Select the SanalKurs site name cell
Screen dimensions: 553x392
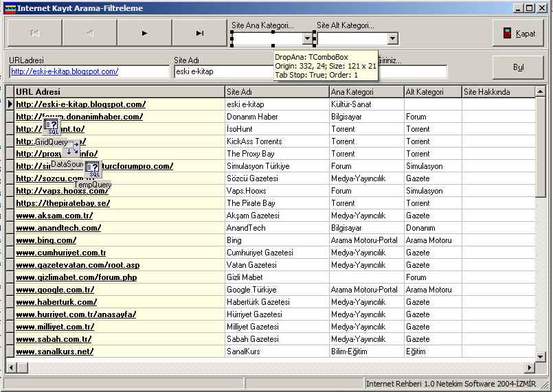click(277, 351)
